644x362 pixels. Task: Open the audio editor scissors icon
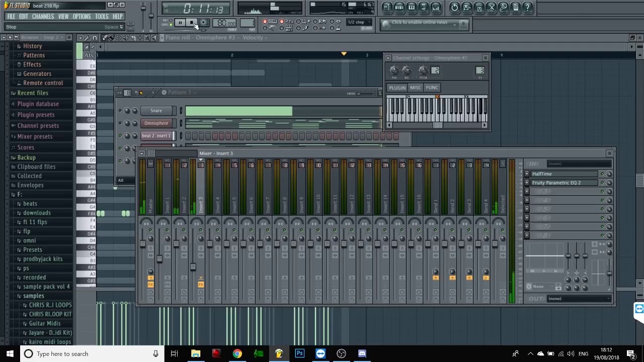pyautogui.click(x=491, y=8)
